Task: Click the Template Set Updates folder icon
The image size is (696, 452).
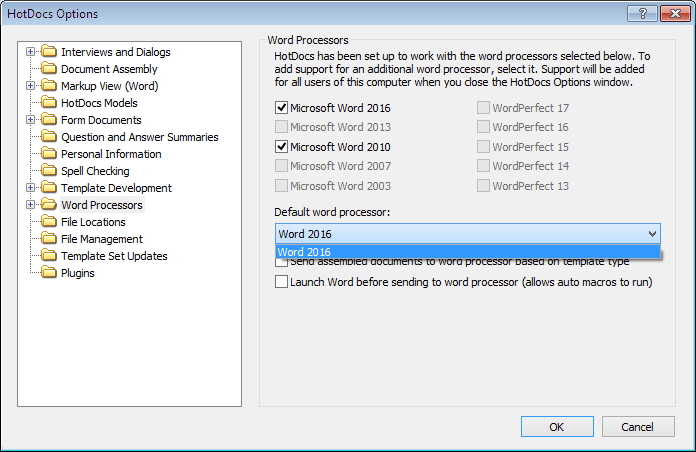Action: pos(48,256)
